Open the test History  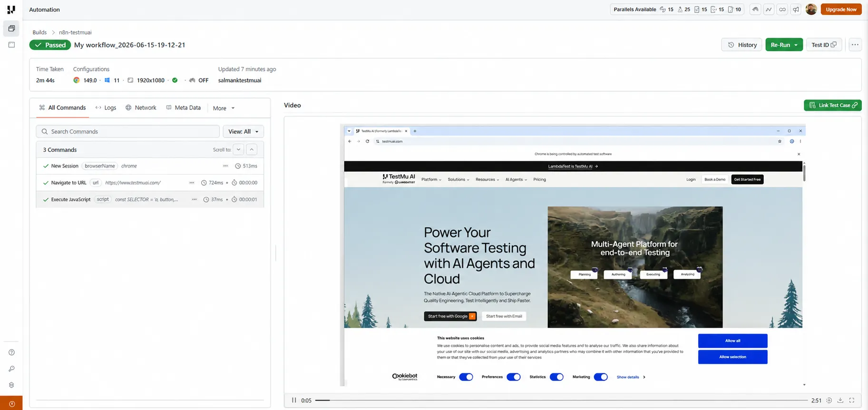pos(742,45)
